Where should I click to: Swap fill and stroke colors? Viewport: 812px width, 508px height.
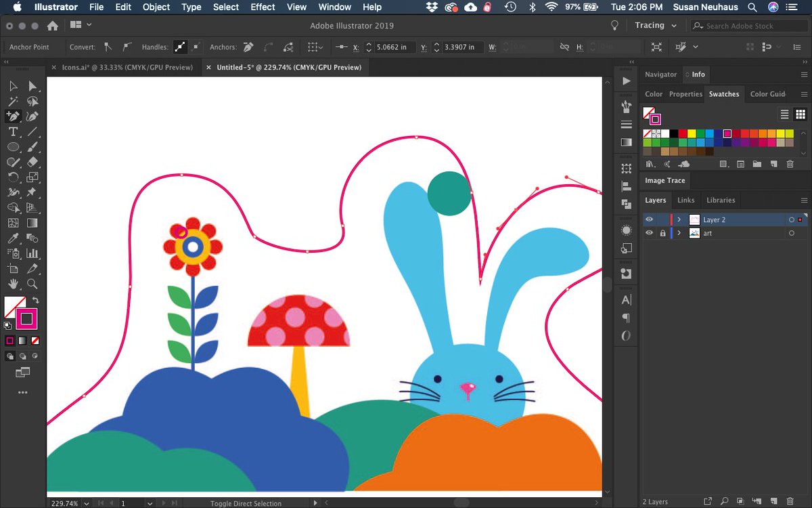pyautogui.click(x=35, y=300)
